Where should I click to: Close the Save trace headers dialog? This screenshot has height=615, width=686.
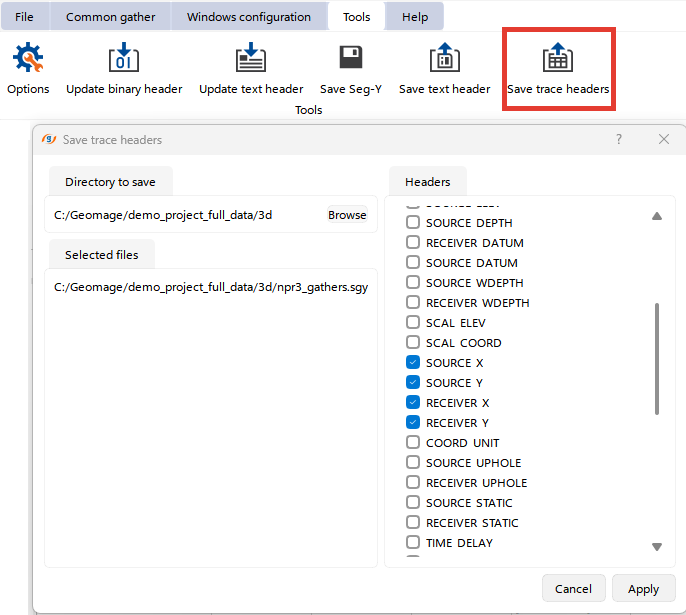(x=664, y=139)
